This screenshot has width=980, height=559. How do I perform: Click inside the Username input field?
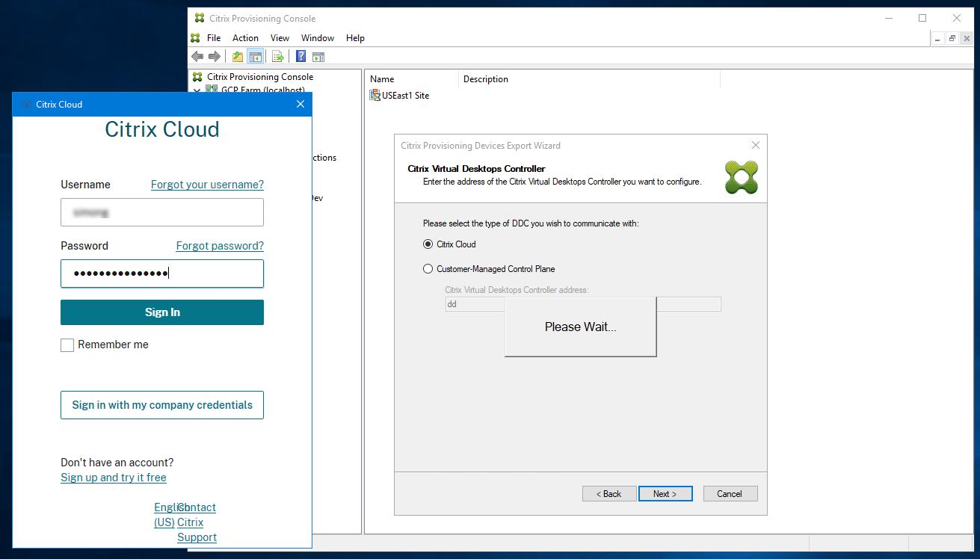click(x=161, y=212)
